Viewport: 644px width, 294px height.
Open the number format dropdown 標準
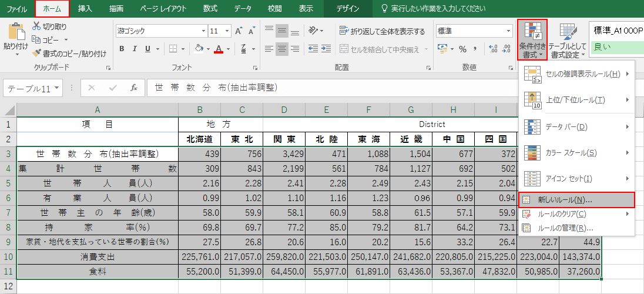pos(509,31)
